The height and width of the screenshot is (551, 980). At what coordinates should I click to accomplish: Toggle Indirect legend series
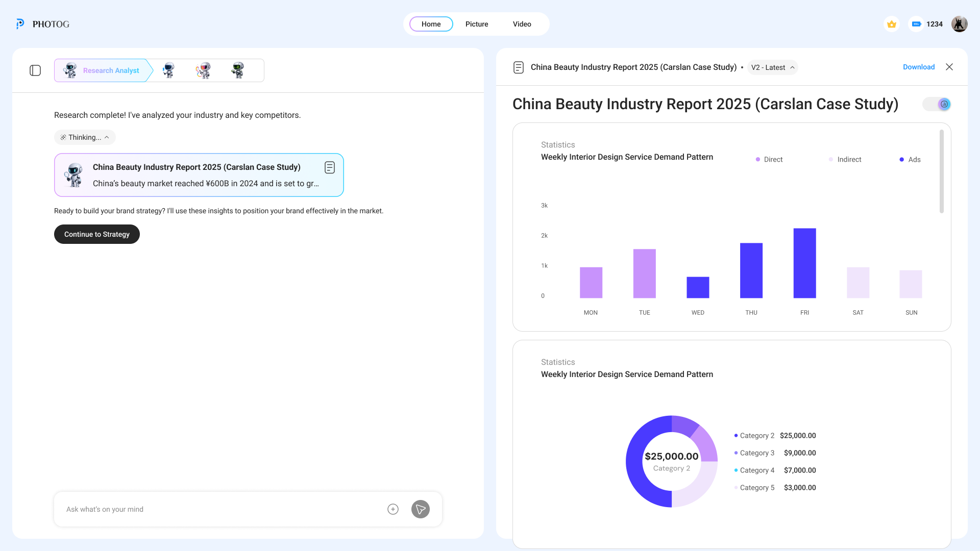845,160
